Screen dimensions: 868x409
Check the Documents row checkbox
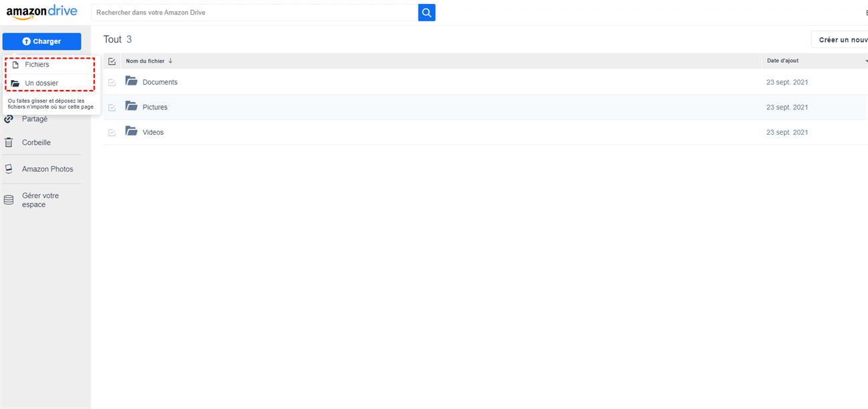coord(112,83)
